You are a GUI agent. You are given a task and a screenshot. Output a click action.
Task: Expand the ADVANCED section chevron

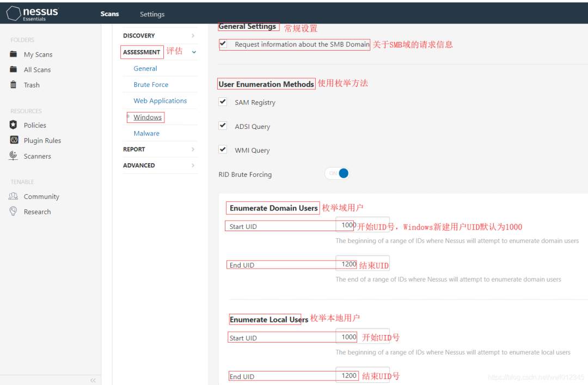coord(193,165)
